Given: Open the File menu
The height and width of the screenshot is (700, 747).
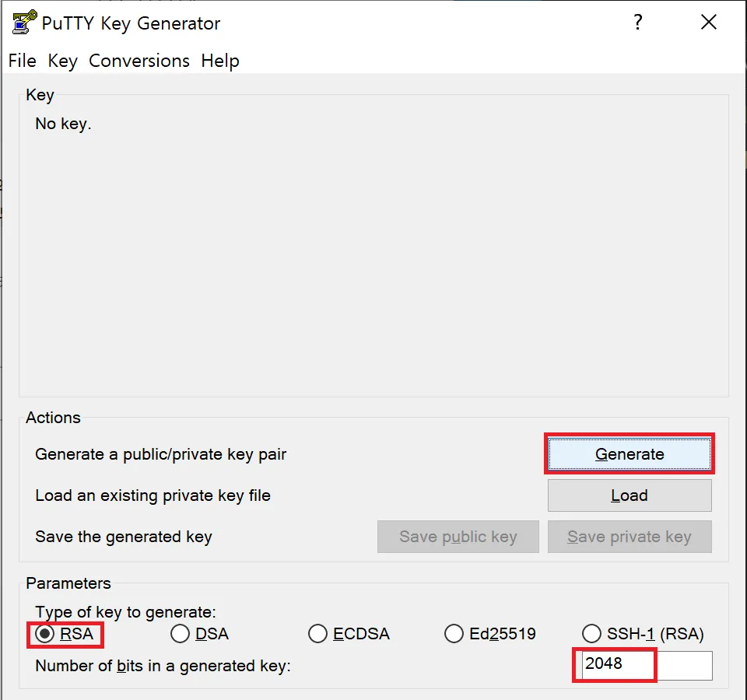Looking at the screenshot, I should click(23, 61).
